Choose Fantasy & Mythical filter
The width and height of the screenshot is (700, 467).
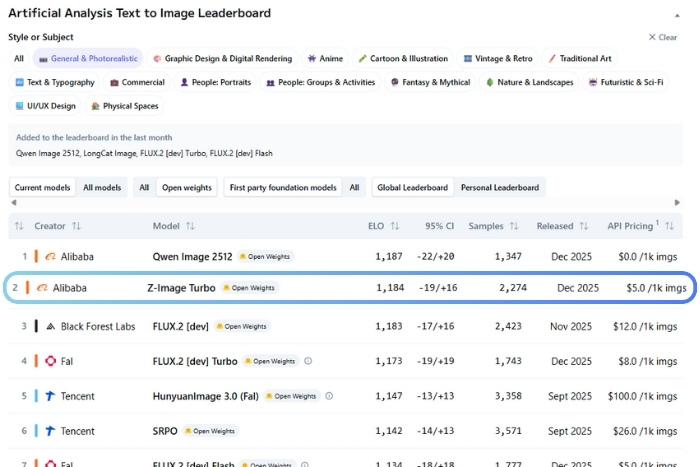430,82
